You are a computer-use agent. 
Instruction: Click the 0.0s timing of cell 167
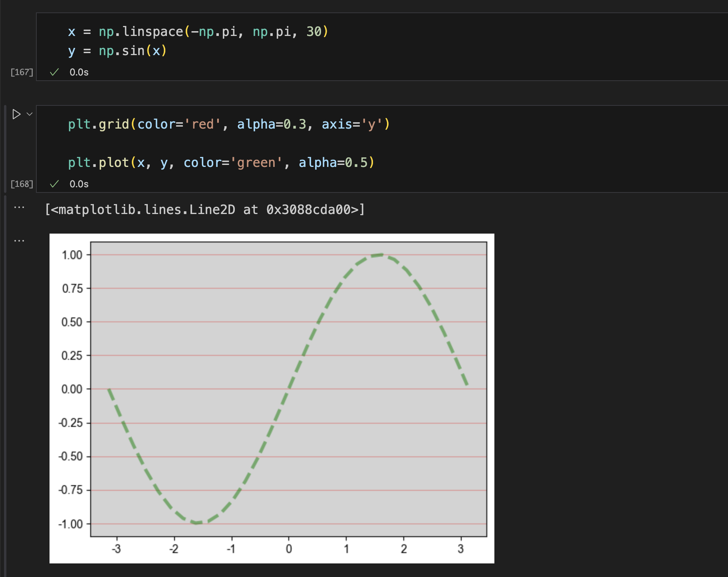(79, 72)
